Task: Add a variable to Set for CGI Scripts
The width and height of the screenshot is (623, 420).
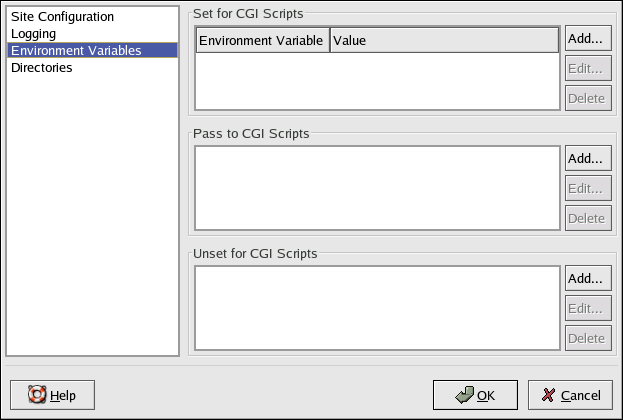Action: point(588,39)
